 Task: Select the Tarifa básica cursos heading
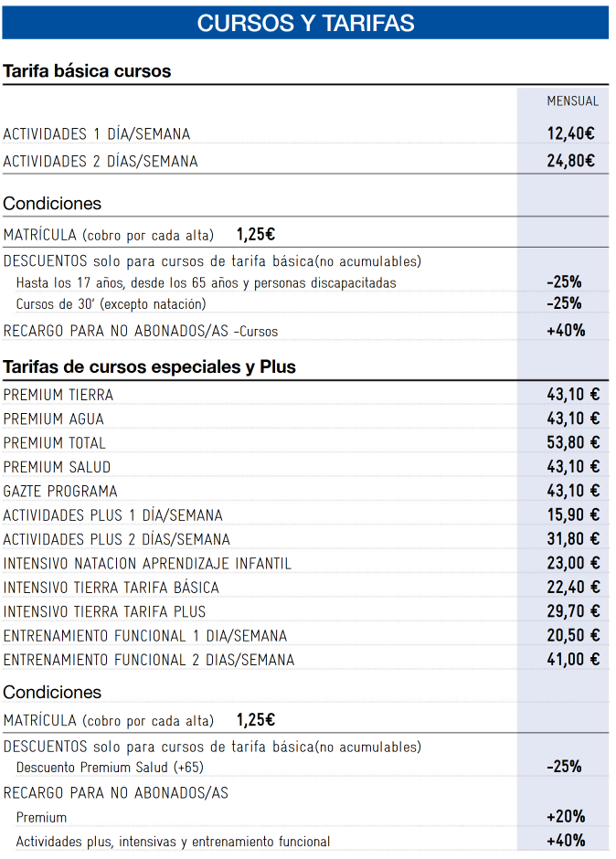tap(87, 71)
